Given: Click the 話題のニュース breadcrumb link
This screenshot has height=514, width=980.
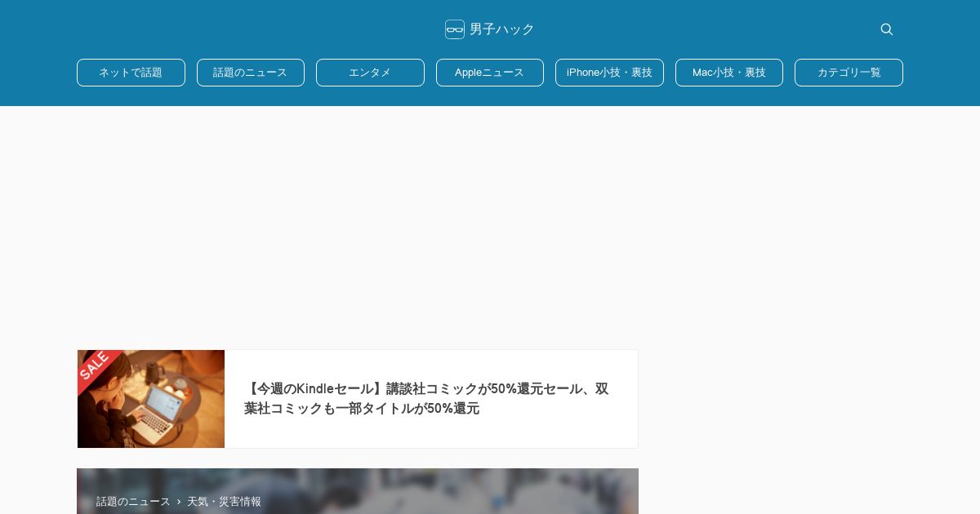Looking at the screenshot, I should [x=133, y=502].
